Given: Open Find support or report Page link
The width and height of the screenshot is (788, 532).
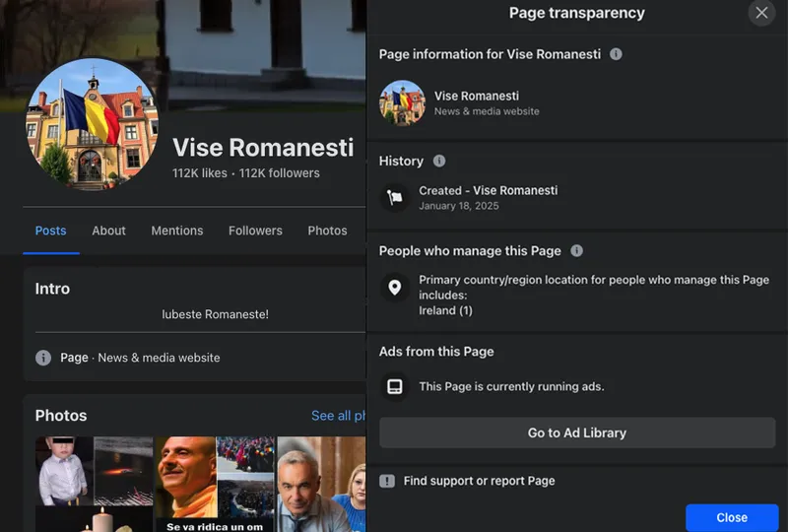Looking at the screenshot, I should point(479,481).
